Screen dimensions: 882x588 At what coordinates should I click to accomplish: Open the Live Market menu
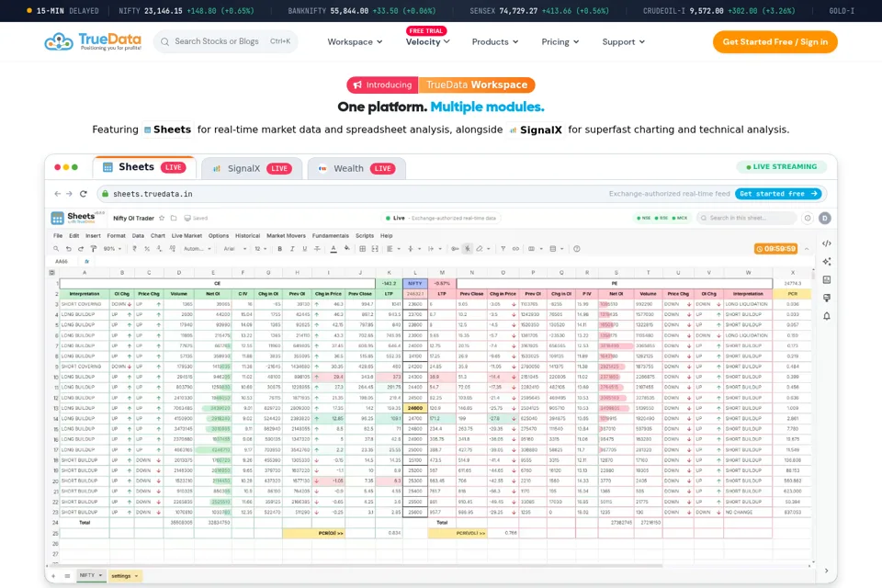(187, 236)
